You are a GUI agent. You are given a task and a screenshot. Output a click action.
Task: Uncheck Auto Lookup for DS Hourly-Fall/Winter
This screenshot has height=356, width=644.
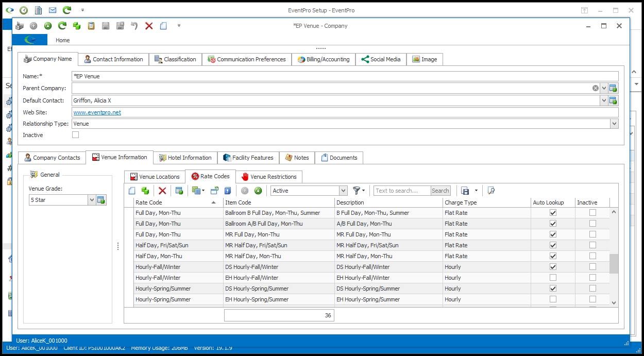(x=553, y=267)
